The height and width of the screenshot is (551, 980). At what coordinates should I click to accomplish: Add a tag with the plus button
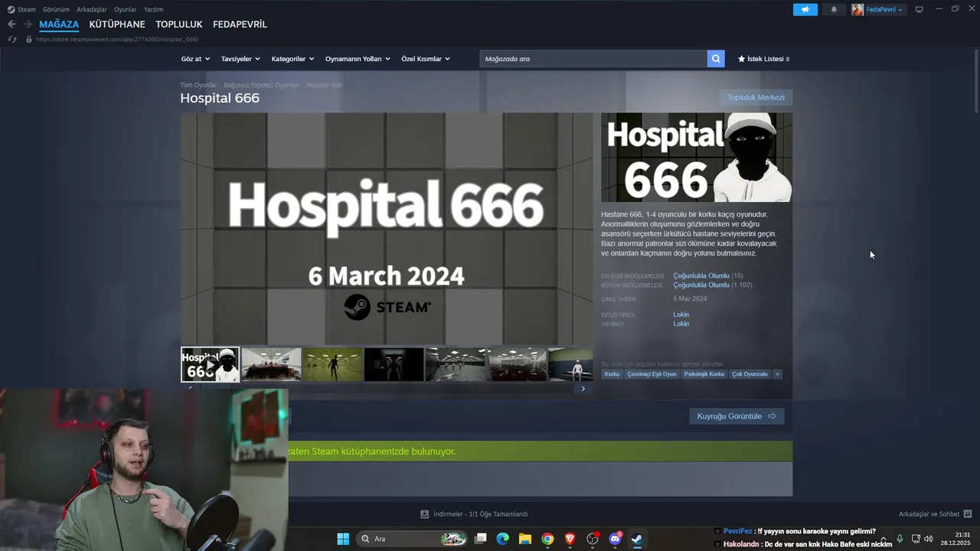point(777,374)
